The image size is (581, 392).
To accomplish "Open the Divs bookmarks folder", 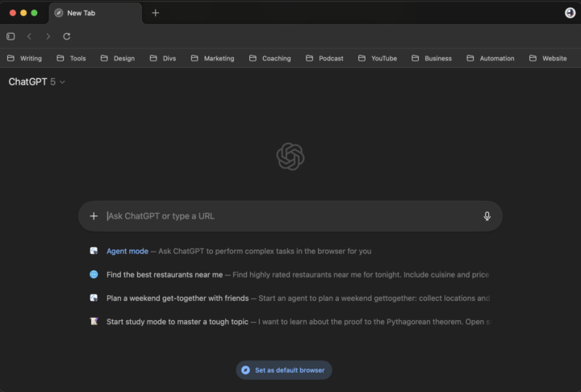I will click(163, 58).
